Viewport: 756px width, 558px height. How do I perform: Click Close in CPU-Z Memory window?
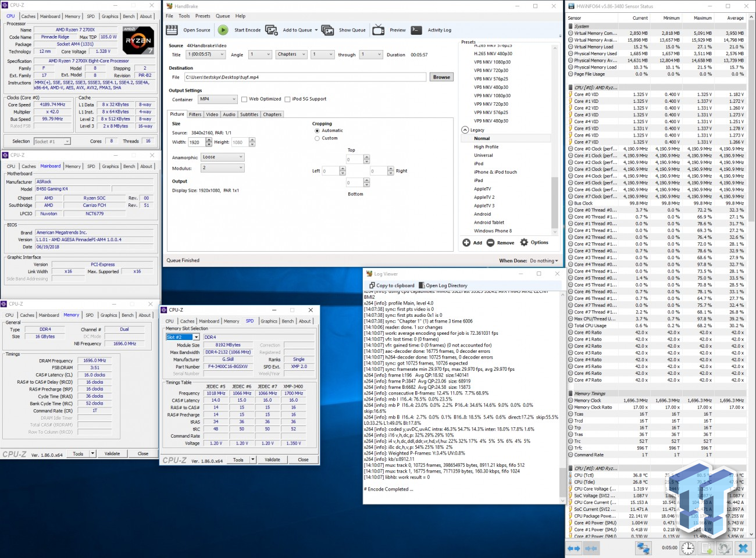[143, 454]
